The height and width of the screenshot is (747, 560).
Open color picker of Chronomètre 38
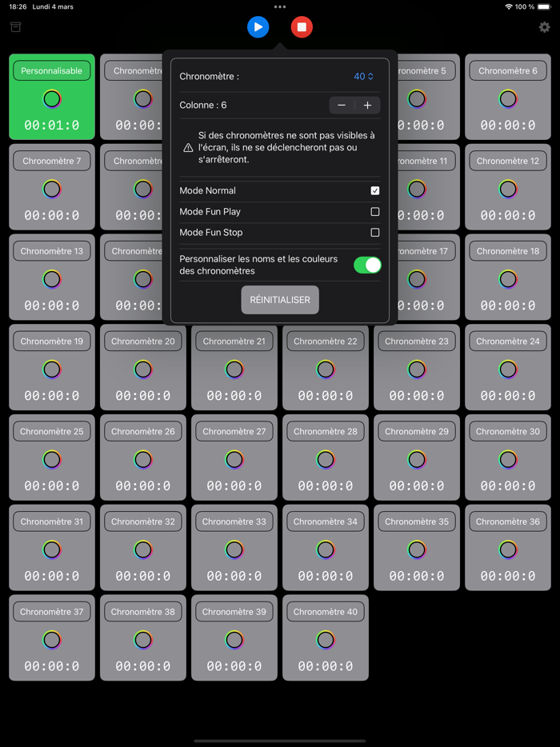pyautogui.click(x=143, y=639)
